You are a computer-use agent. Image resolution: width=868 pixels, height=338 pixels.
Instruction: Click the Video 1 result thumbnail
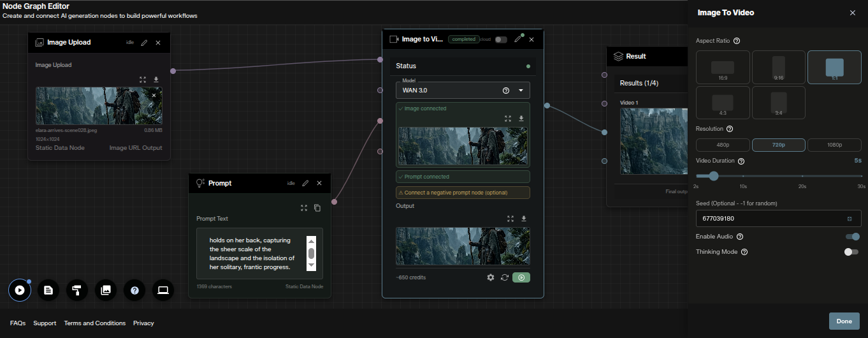click(x=655, y=140)
